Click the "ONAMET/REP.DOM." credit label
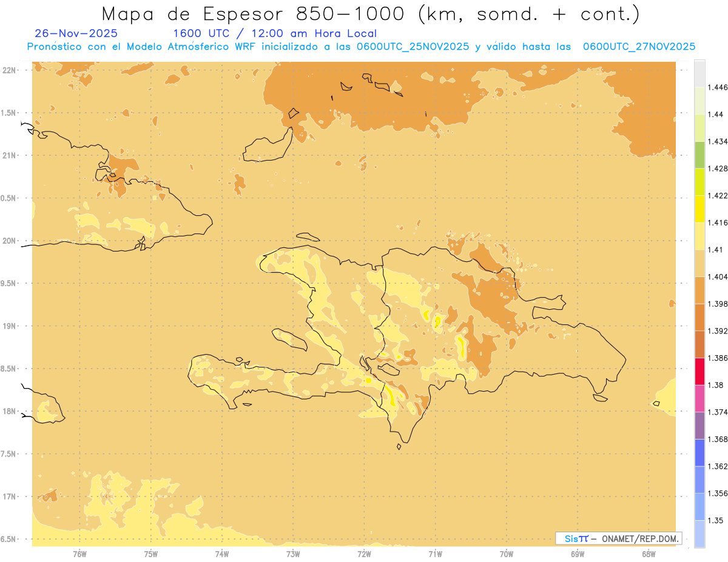Viewport: 728px width, 562px height. pyautogui.click(x=641, y=538)
